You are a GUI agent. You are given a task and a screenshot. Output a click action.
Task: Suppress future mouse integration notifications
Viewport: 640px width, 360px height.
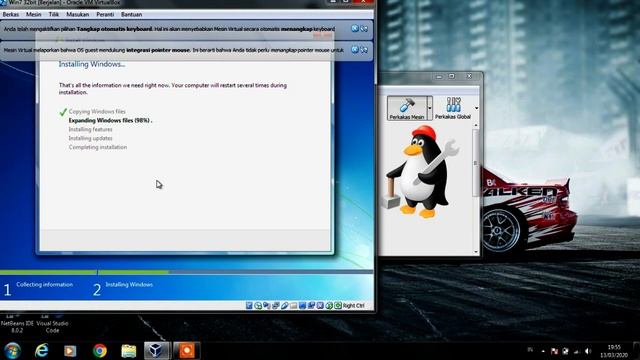(364, 50)
